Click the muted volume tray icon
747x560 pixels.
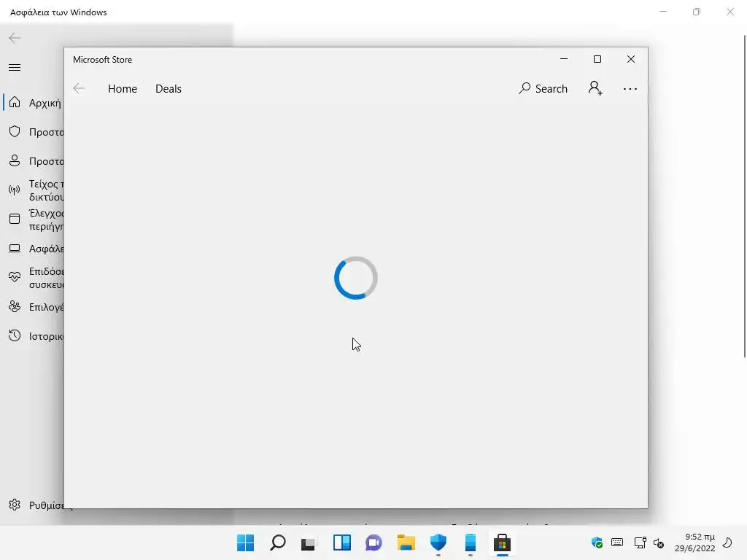click(659, 542)
